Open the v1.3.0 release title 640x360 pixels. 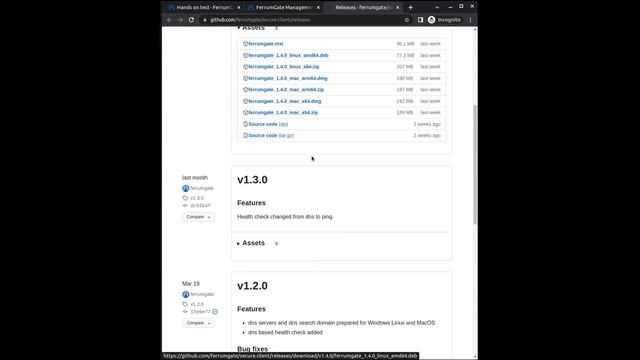pos(252,180)
